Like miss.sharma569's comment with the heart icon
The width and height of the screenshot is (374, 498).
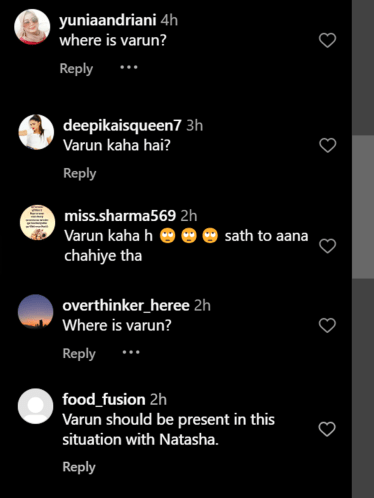[x=327, y=246]
